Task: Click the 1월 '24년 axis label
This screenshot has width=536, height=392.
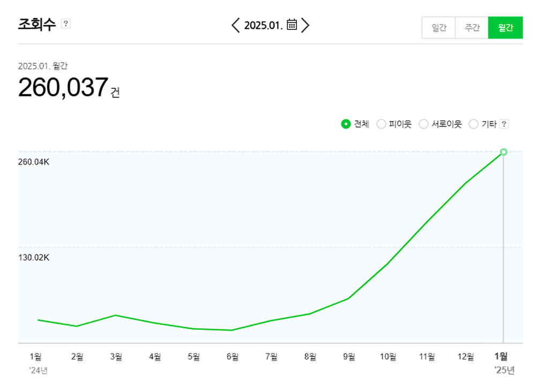Action: coord(36,357)
